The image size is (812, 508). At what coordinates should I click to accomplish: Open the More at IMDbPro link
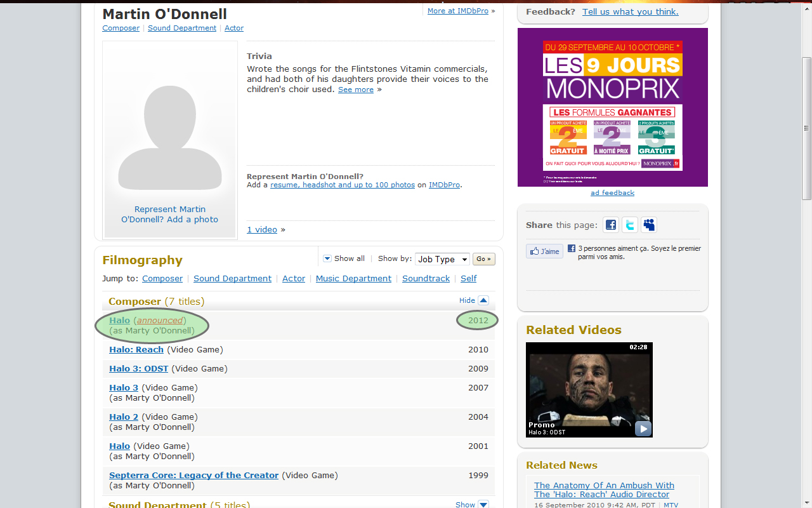(x=459, y=11)
